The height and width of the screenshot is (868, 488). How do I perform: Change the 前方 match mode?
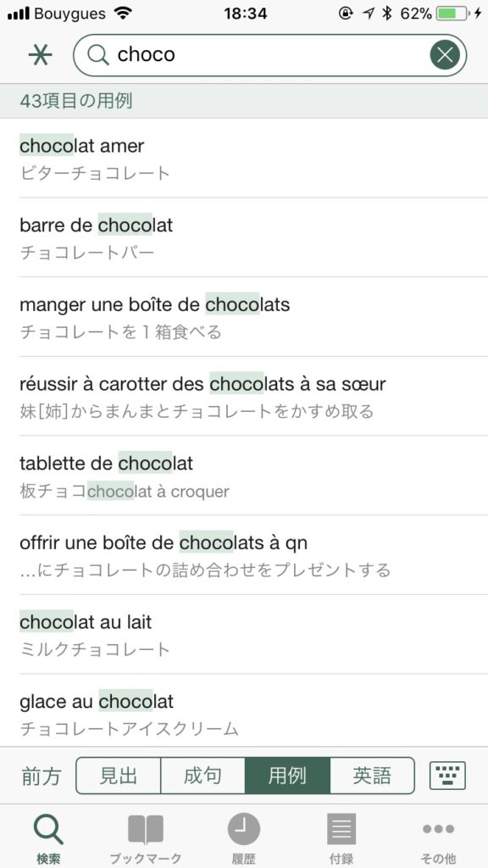tap(41, 776)
